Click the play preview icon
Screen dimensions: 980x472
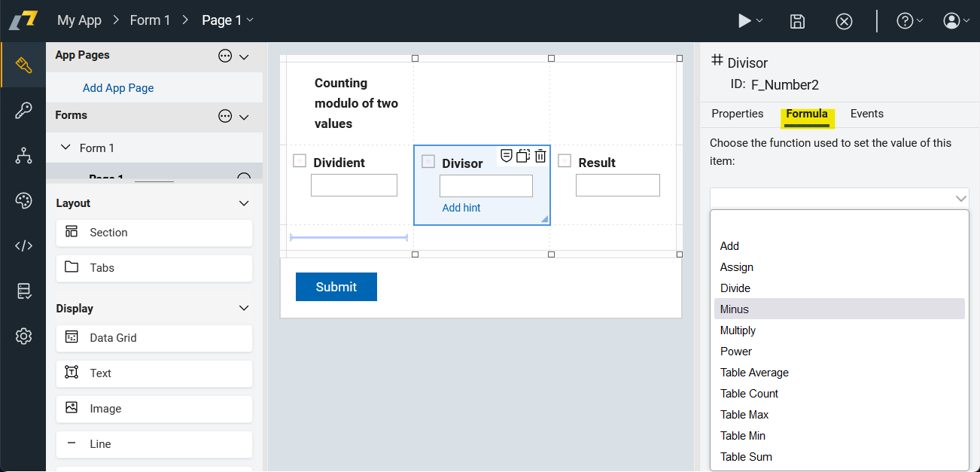tap(745, 21)
